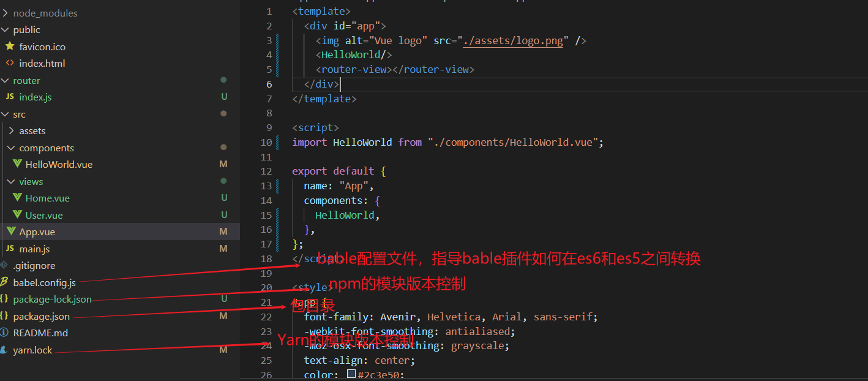
Task: Click 'export default' on line 12
Action: pos(333,171)
